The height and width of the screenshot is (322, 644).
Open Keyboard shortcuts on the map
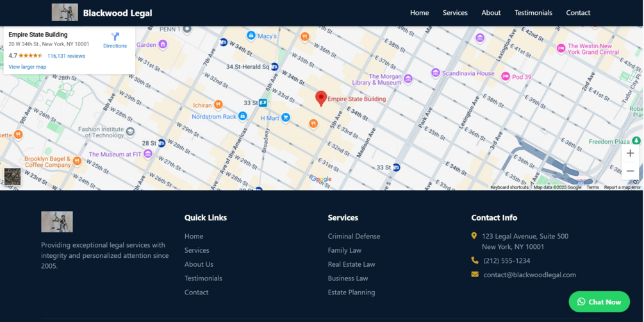pyautogui.click(x=509, y=187)
